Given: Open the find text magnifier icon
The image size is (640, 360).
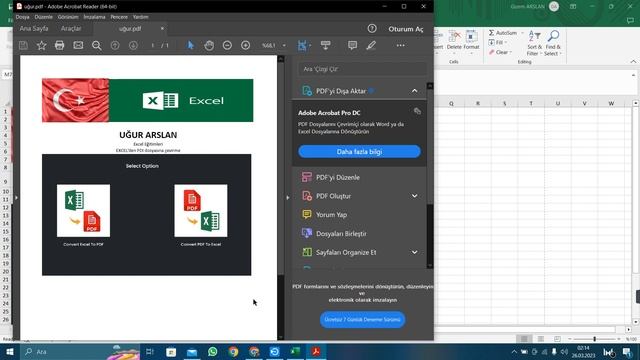Looking at the screenshot, I should point(97,45).
